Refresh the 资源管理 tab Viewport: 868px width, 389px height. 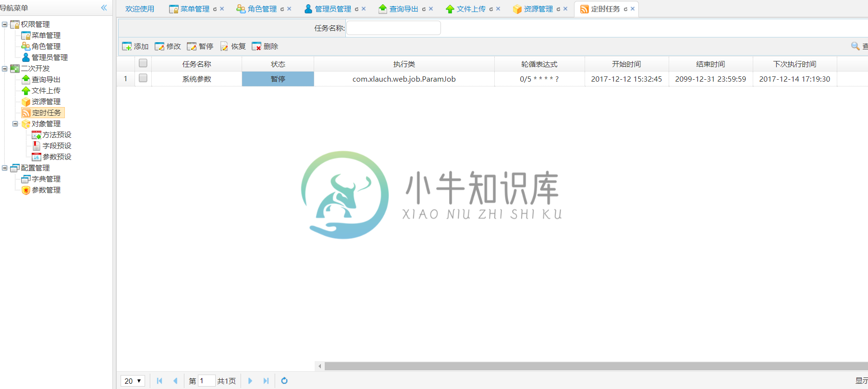tap(558, 9)
